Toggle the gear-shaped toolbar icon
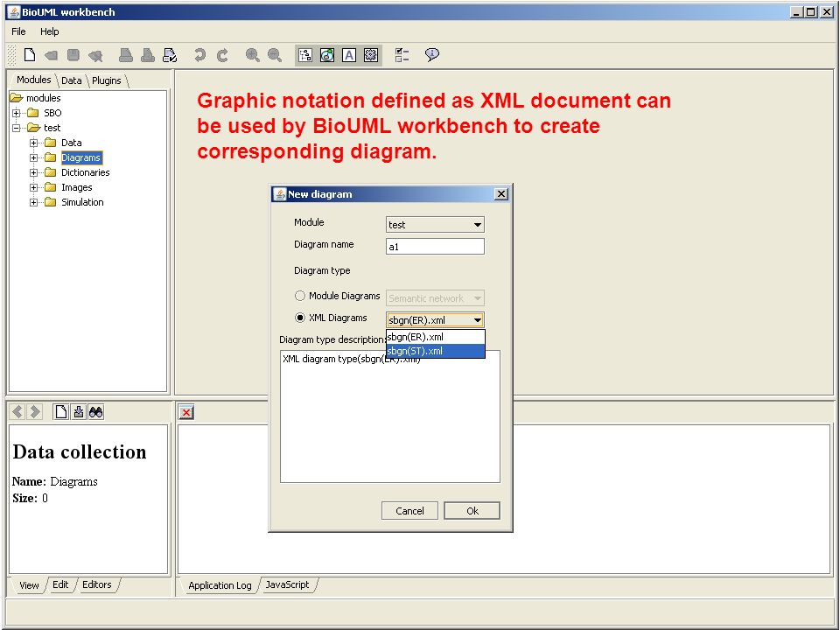 click(x=371, y=54)
